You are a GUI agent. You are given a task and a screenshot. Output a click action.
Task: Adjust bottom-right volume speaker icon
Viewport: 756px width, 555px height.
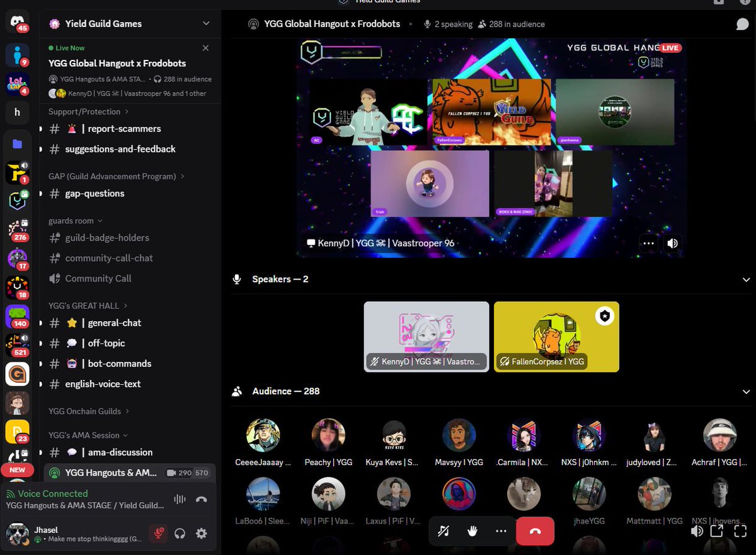tap(696, 531)
